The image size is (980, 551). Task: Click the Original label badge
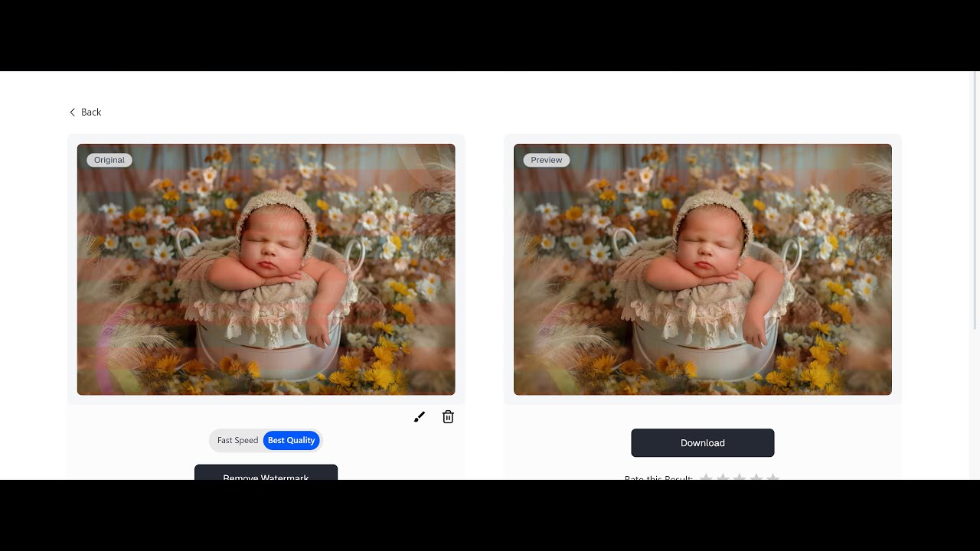pyautogui.click(x=109, y=160)
